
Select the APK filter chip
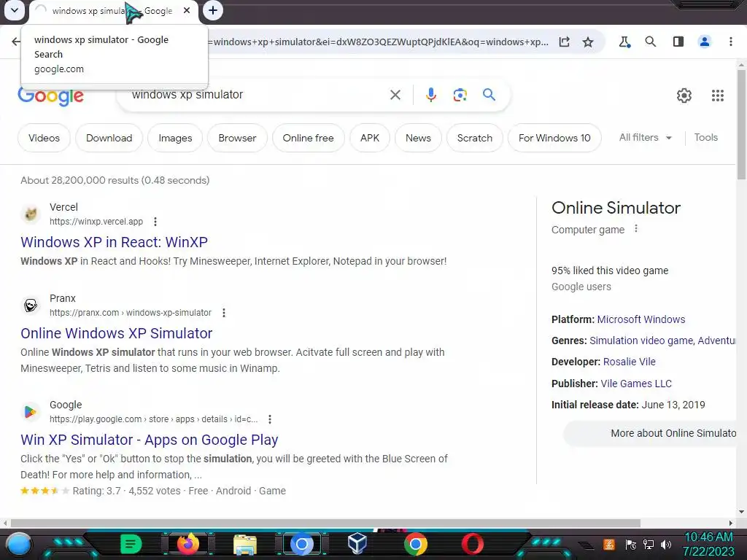pyautogui.click(x=370, y=138)
